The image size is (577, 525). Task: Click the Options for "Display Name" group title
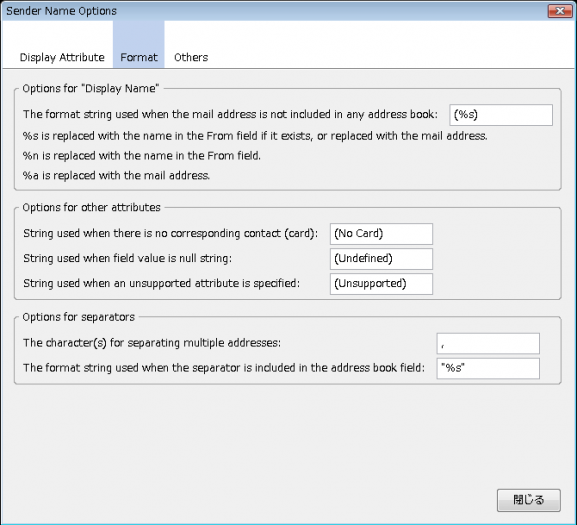[x=91, y=89]
